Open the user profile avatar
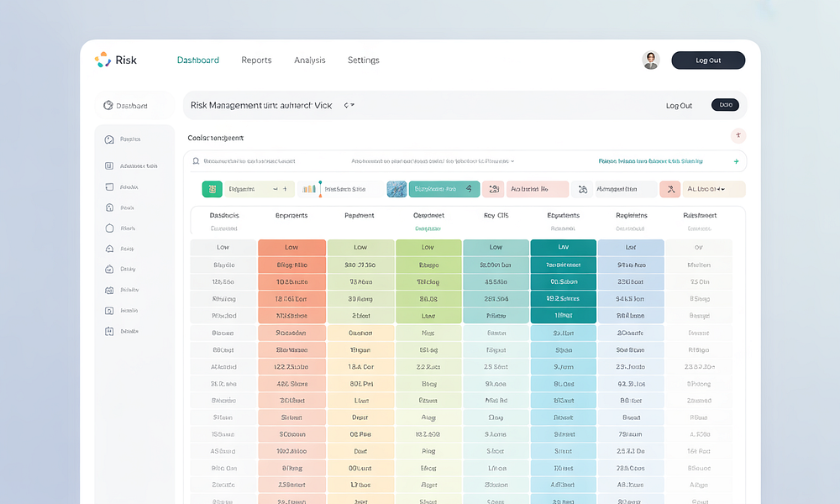The image size is (840, 504). coord(651,60)
